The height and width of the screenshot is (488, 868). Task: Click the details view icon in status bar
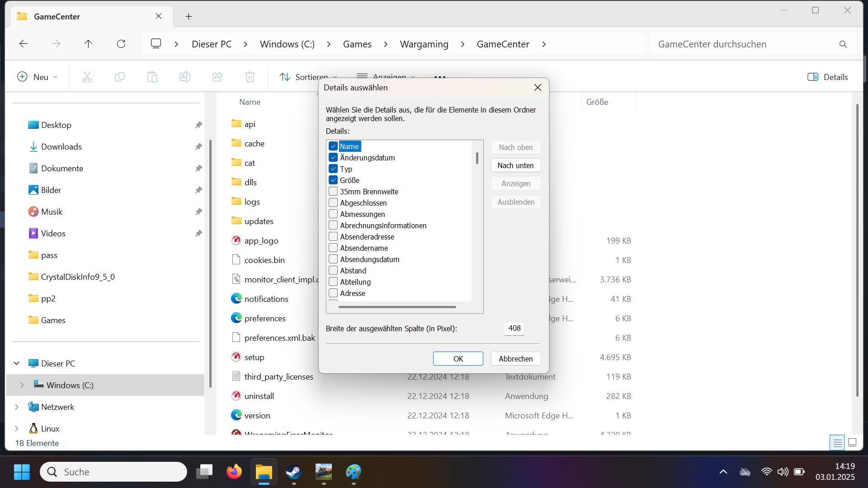[x=837, y=443]
